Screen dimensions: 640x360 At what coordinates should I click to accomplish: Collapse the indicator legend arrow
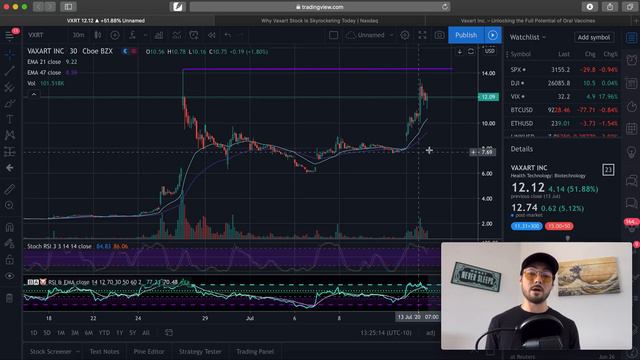coord(34,94)
